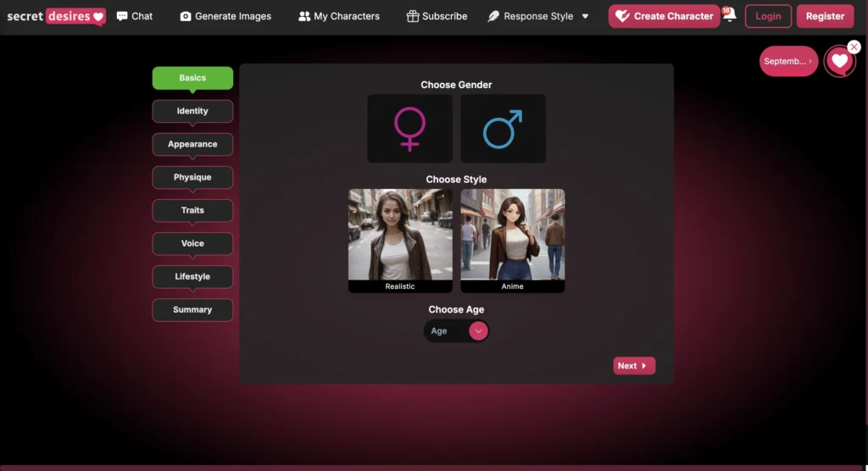Click the secret desires logo

click(56, 16)
